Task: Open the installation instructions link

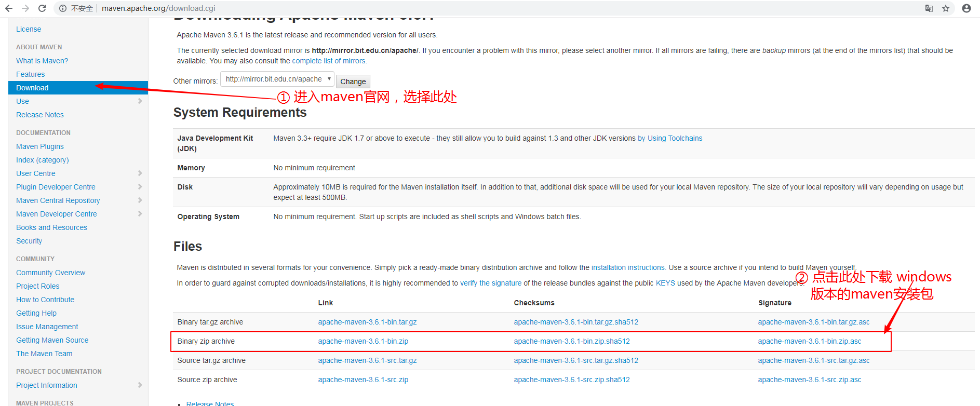Action: pos(628,267)
